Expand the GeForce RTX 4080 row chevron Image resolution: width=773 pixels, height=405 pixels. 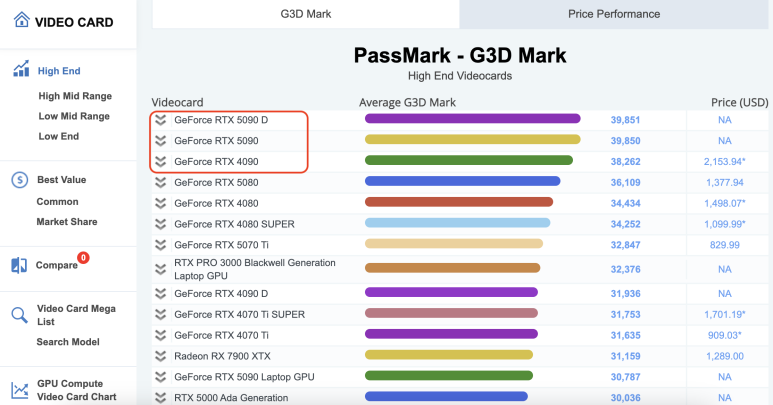pos(160,203)
